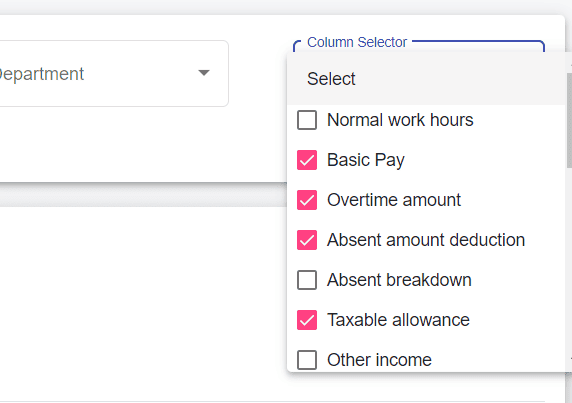Image resolution: width=572 pixels, height=403 pixels.
Task: Uncheck the Overtime amount checkbox
Action: point(307,200)
